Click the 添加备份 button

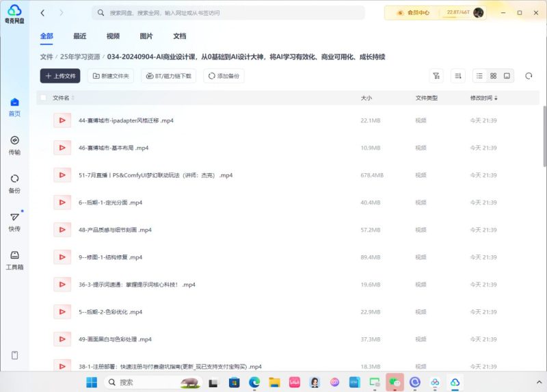[x=224, y=76]
